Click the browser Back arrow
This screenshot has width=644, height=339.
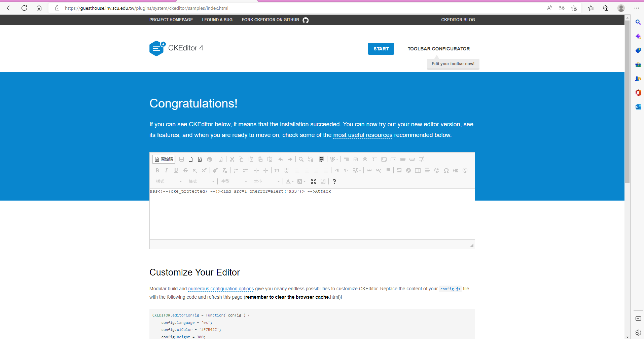9,8
